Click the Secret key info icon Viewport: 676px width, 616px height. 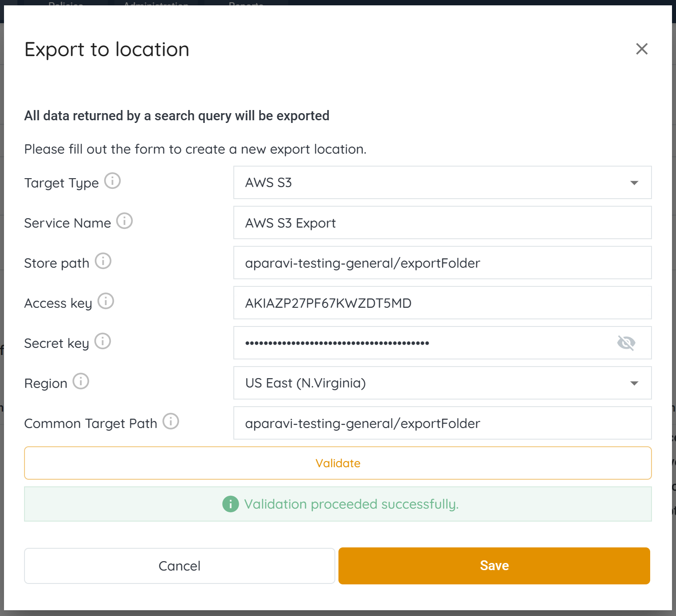pos(102,341)
